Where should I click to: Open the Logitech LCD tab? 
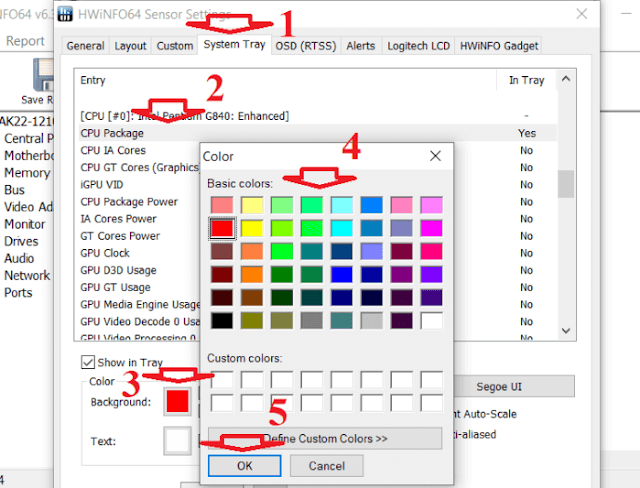[x=418, y=46]
